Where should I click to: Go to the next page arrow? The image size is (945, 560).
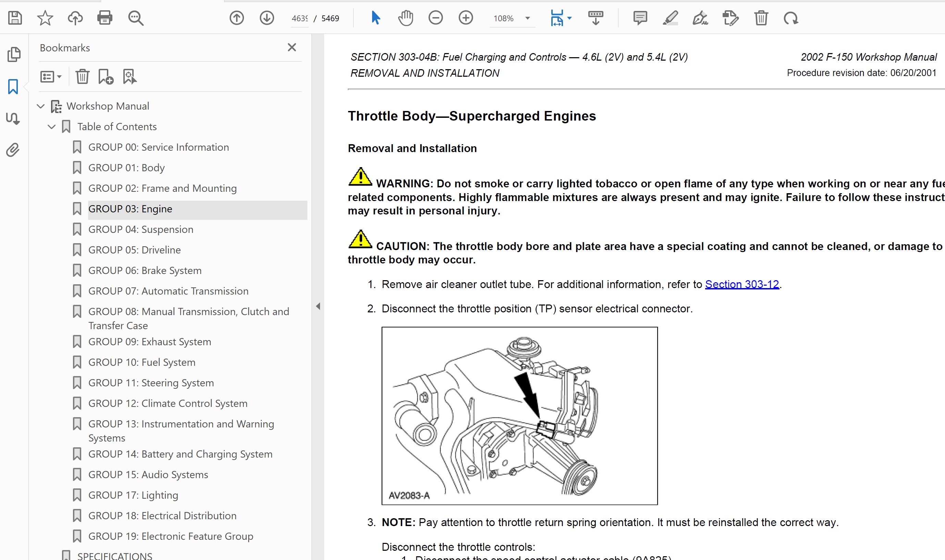click(267, 18)
